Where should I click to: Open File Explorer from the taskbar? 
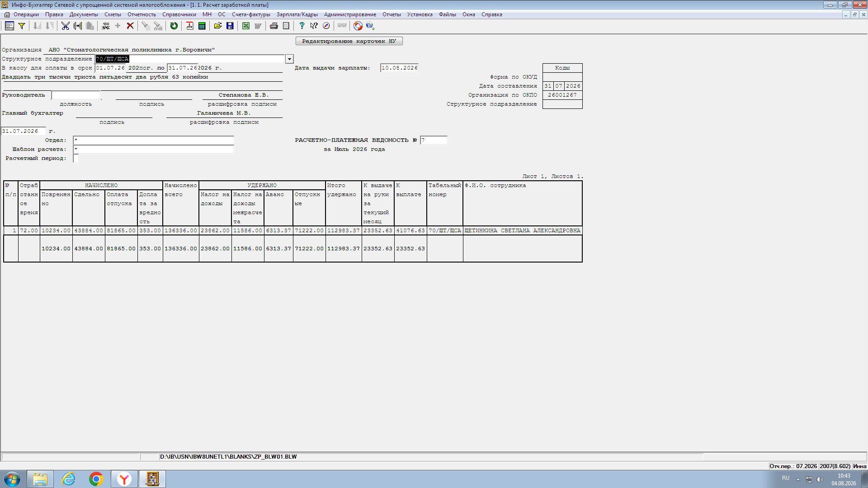[40, 479]
